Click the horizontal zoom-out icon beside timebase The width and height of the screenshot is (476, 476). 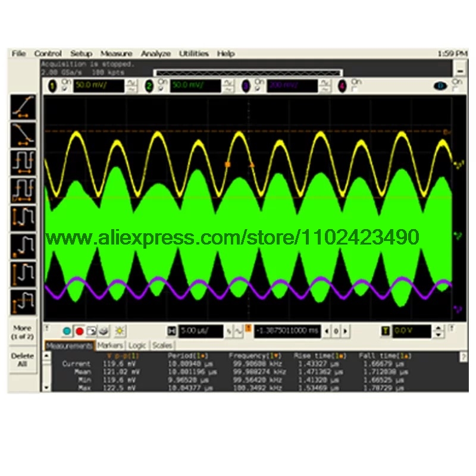pos(230,332)
